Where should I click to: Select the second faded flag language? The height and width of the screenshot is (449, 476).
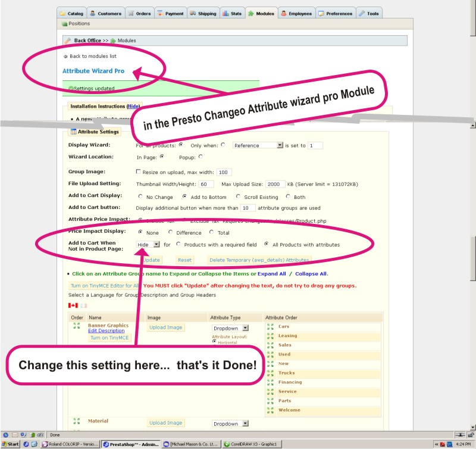point(83,305)
